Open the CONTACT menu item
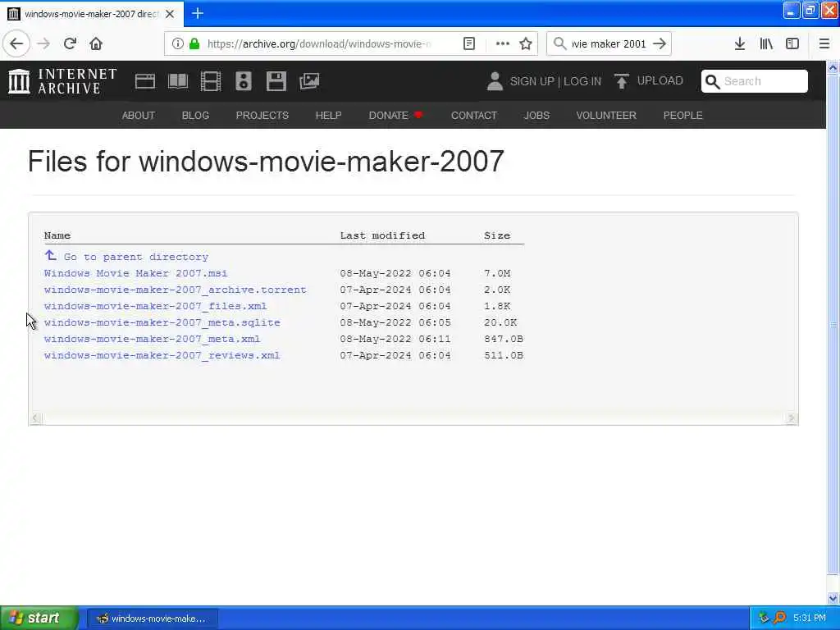The height and width of the screenshot is (630, 840). coord(474,115)
